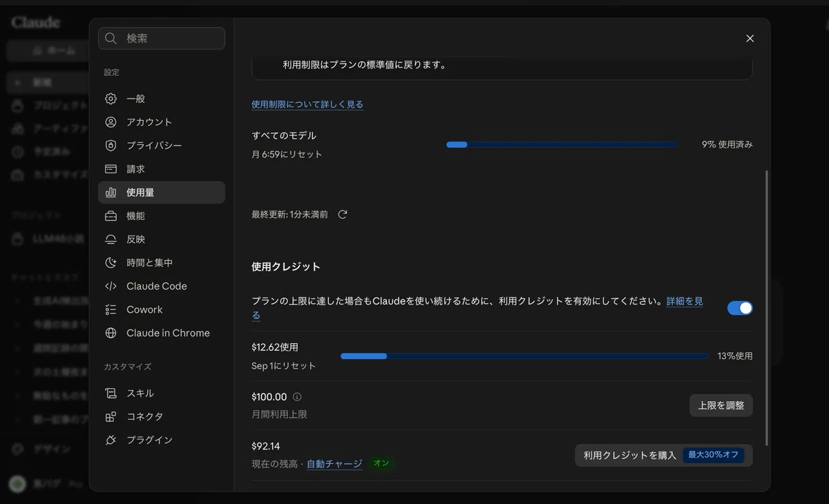Click the 月間利用上限 label

(279, 414)
